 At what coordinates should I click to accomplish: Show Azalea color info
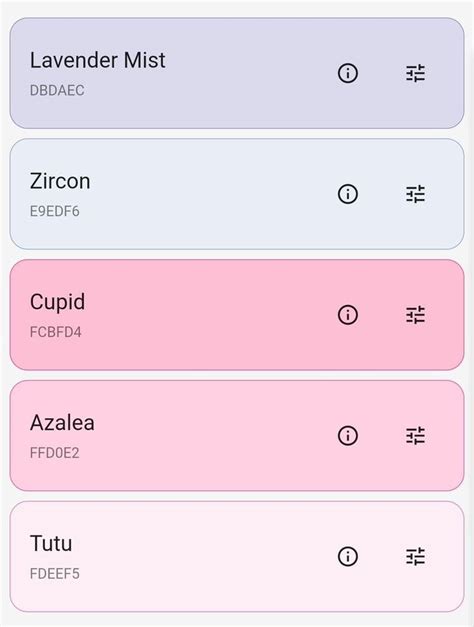[x=348, y=435]
